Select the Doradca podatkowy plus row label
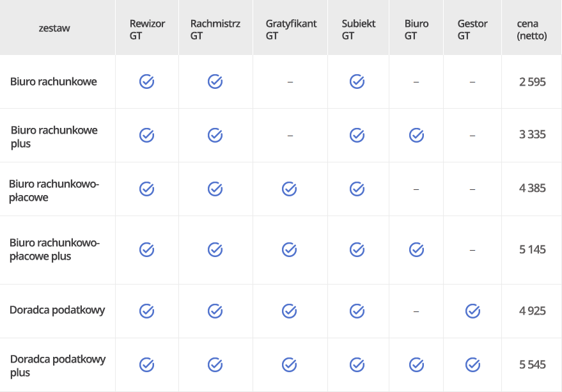This screenshot has width=562, height=392. click(x=58, y=366)
